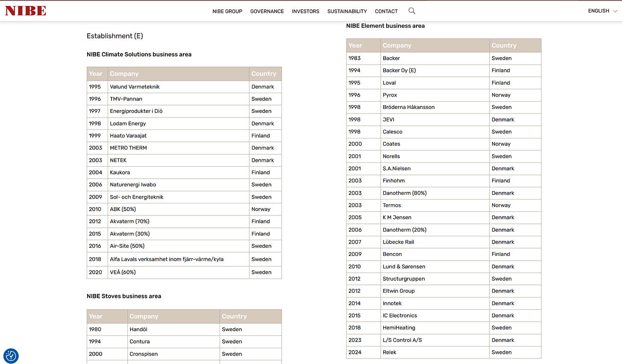Select S.A.Nielsen company cell
The width and height of the screenshot is (622, 364).
pos(435,168)
